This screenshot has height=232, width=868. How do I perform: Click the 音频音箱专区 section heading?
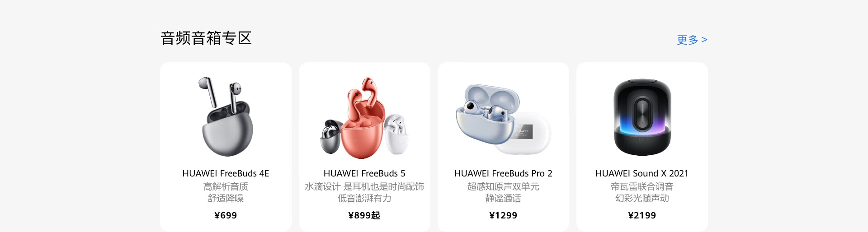(x=206, y=38)
